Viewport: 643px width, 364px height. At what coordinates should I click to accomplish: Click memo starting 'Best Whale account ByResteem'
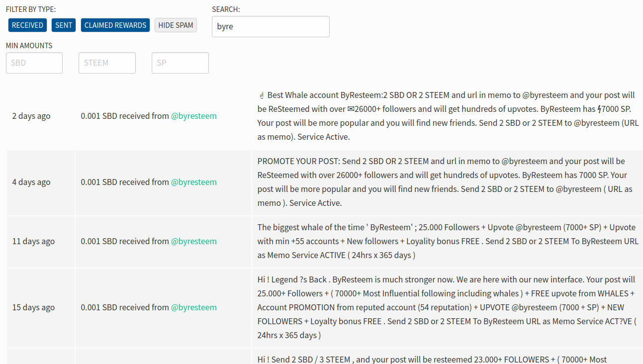448,116
